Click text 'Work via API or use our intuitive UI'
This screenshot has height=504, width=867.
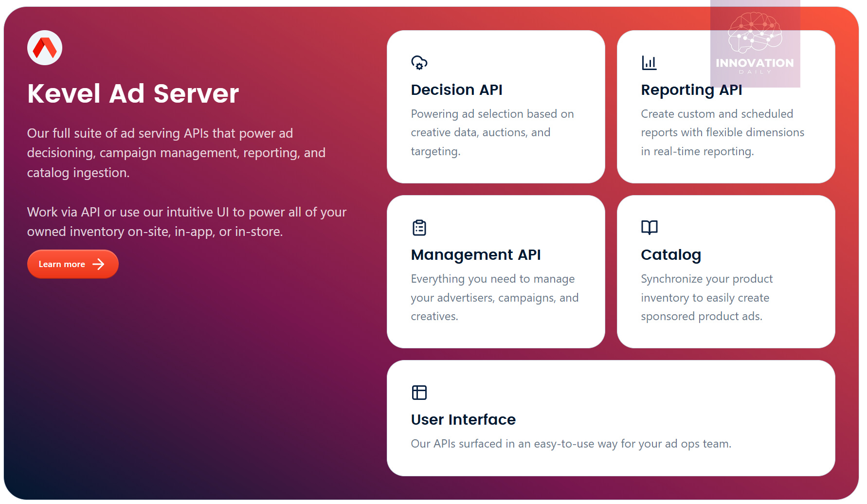click(x=128, y=212)
